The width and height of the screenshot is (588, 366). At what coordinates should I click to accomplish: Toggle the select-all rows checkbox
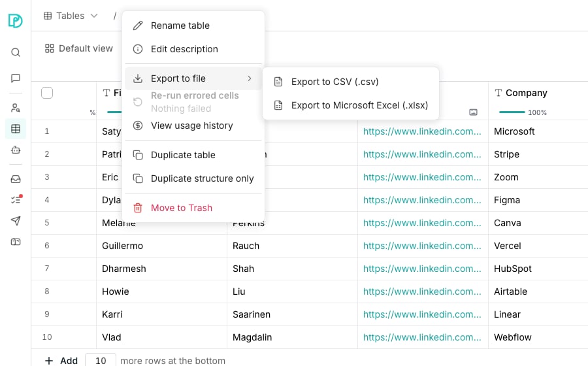(x=47, y=93)
